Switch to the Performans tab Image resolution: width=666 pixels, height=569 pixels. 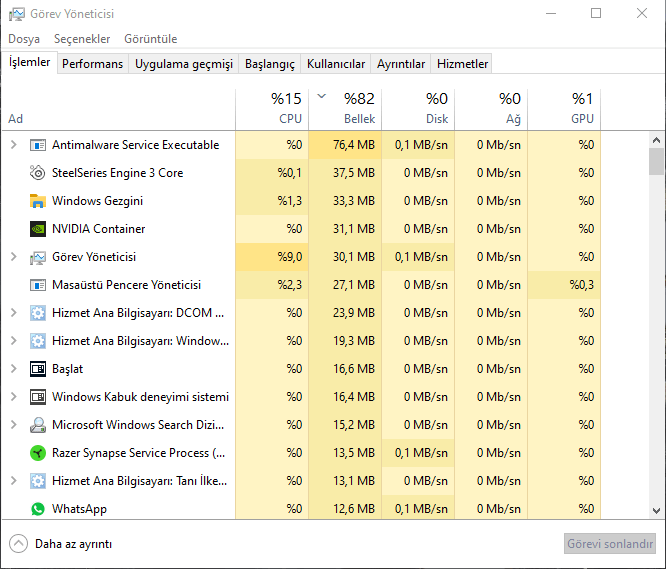[93, 64]
